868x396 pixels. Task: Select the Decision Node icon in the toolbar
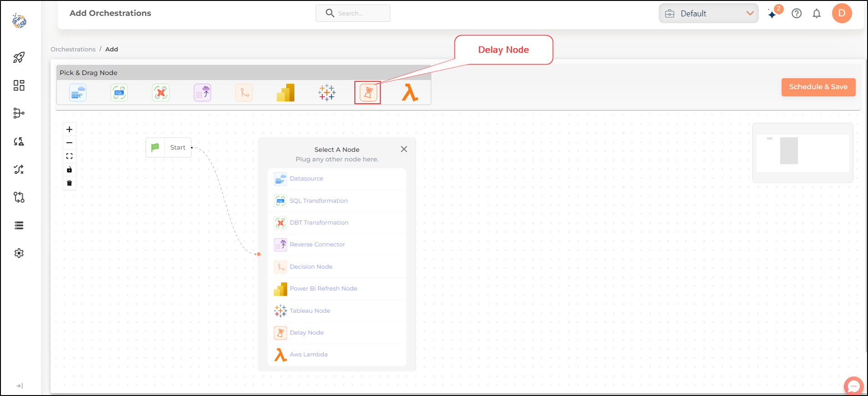click(244, 93)
